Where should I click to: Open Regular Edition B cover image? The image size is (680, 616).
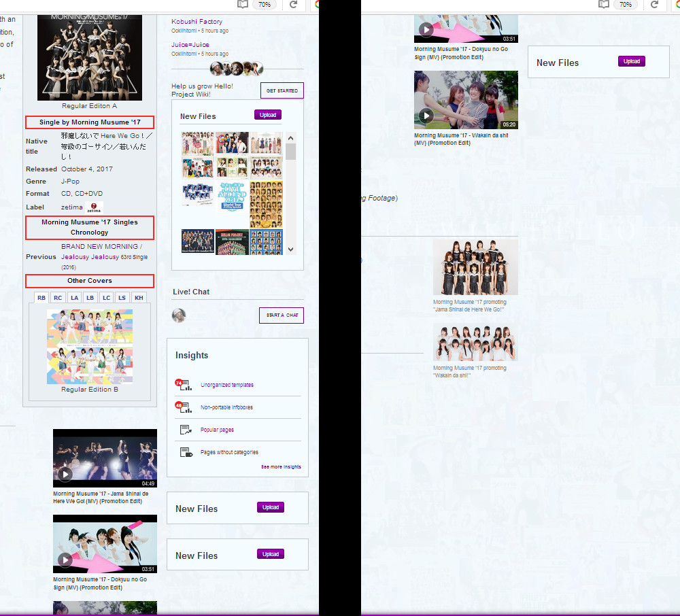click(90, 347)
